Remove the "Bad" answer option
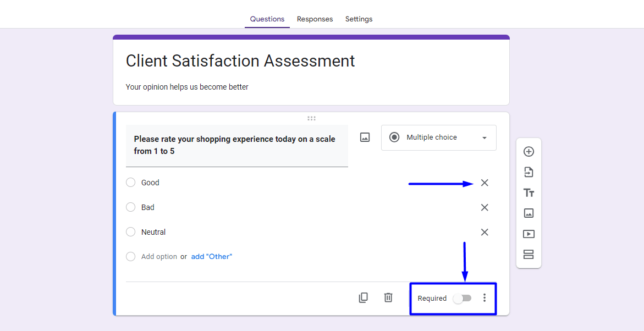 [x=485, y=207]
